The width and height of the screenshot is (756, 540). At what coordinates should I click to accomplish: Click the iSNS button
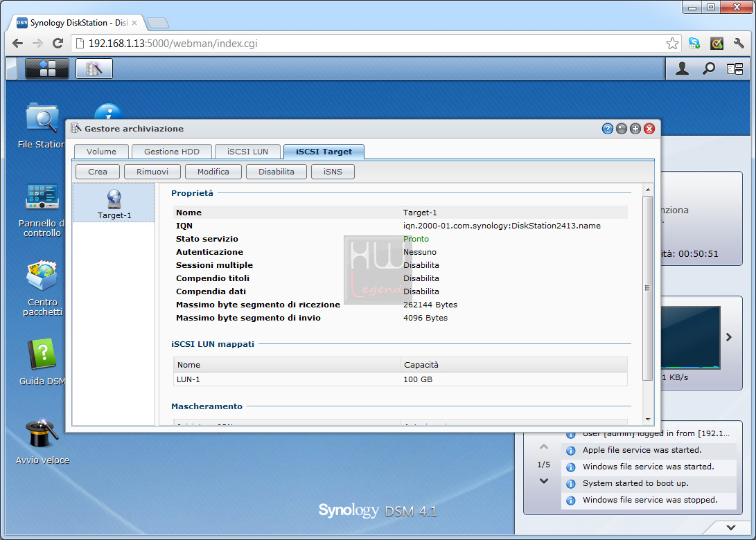click(333, 172)
